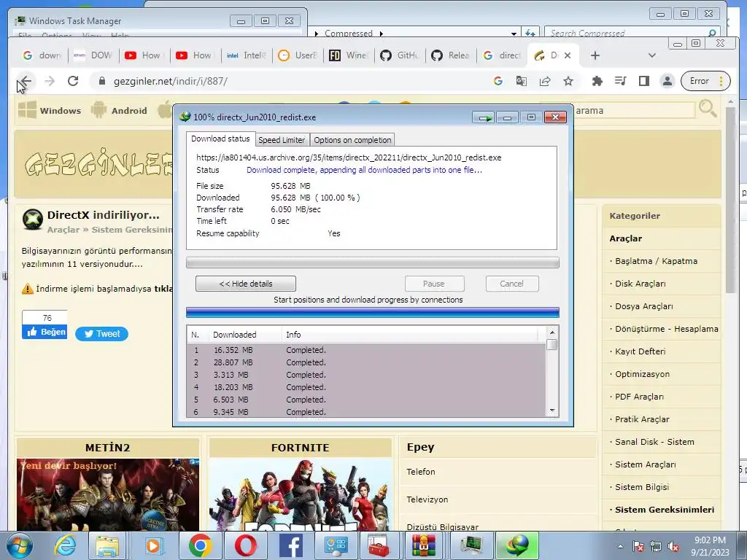
Task: Click the muted volume tray icon
Action: (673, 547)
